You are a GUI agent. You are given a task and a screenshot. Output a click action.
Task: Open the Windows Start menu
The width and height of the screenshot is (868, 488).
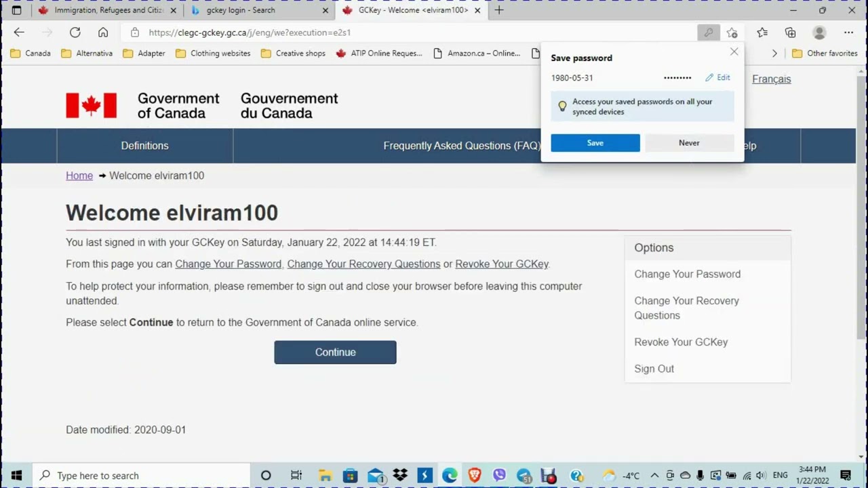(16, 475)
